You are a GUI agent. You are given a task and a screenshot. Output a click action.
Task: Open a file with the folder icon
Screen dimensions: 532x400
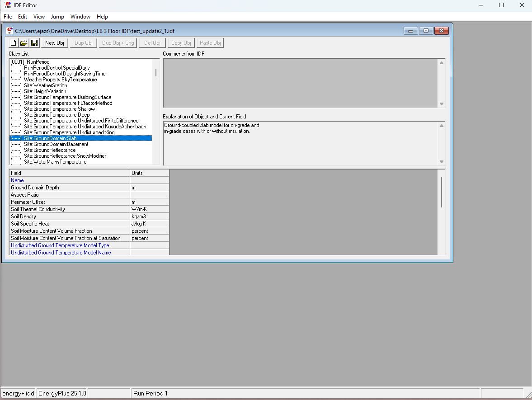coord(24,42)
